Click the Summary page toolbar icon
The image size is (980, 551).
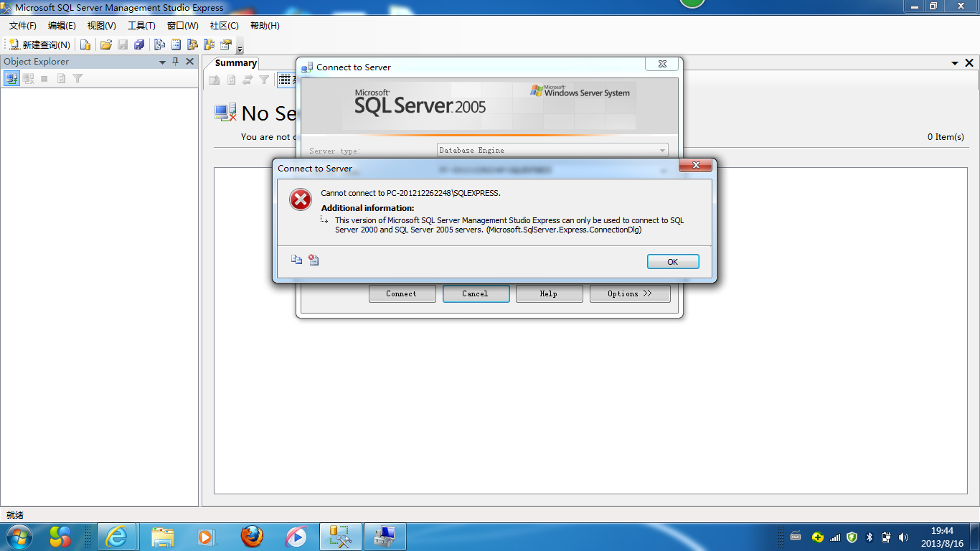(x=176, y=44)
